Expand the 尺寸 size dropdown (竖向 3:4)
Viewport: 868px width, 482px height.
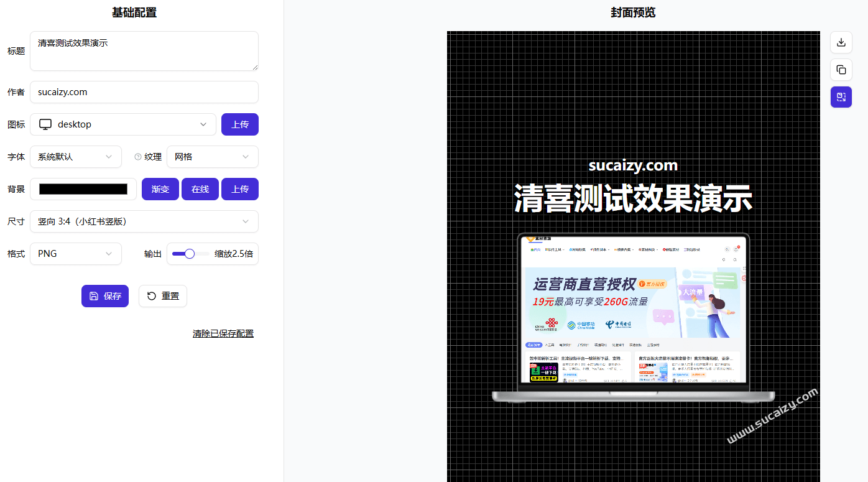pyautogui.click(x=144, y=221)
